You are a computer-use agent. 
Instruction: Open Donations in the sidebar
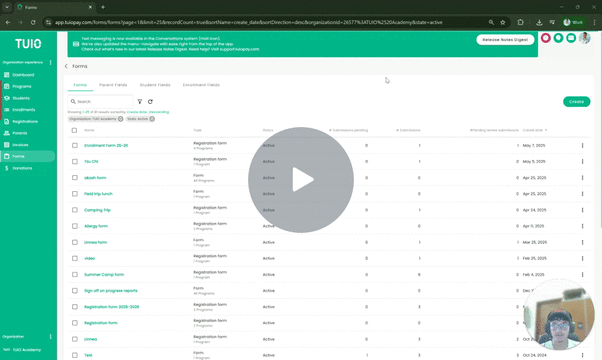pyautogui.click(x=22, y=168)
